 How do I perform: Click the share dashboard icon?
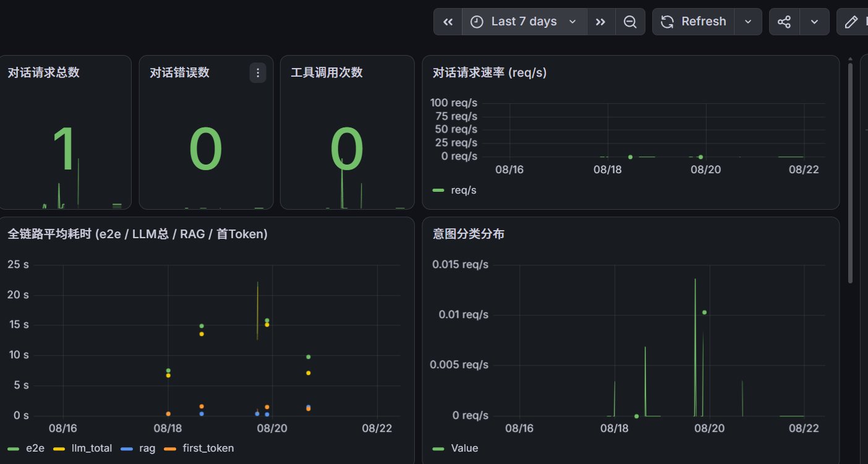[785, 22]
